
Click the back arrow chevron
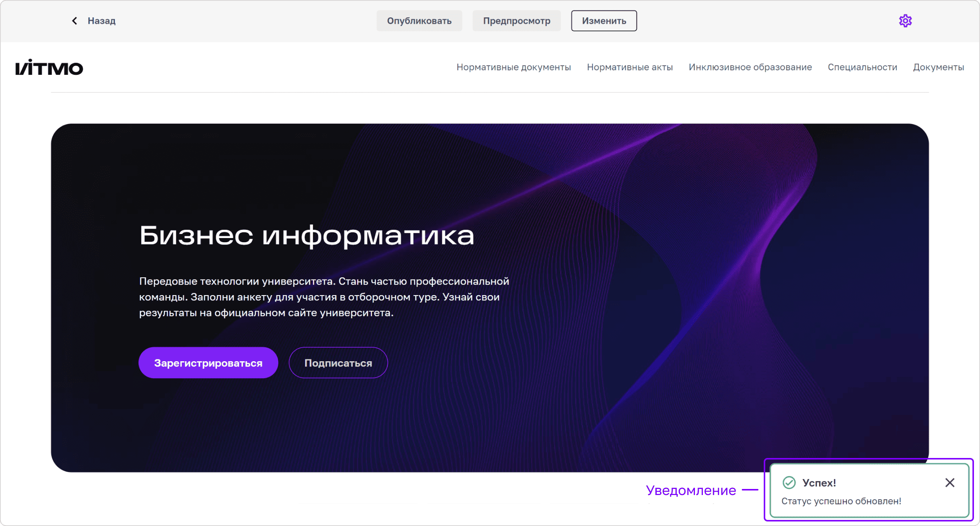[74, 20]
